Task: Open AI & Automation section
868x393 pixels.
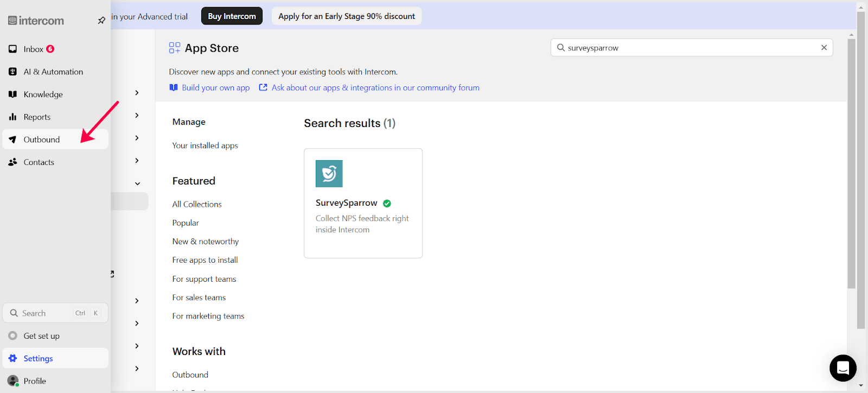Action: (53, 72)
